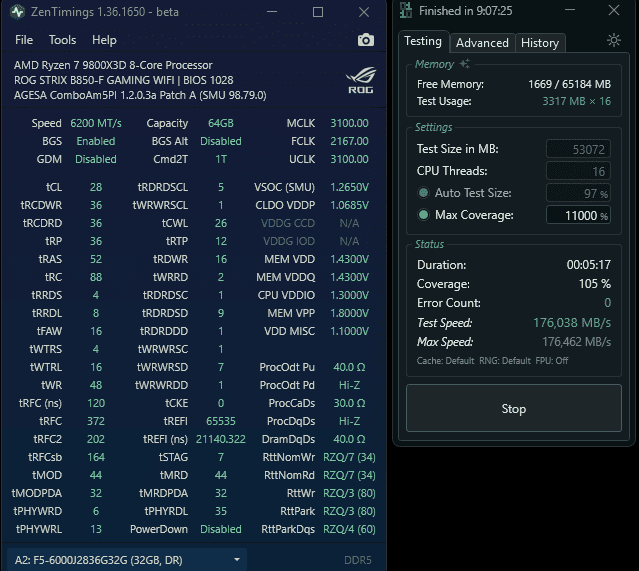Viewport: 639px width, 571px height.
Task: Minimize the memory test window
Action: (570, 10)
